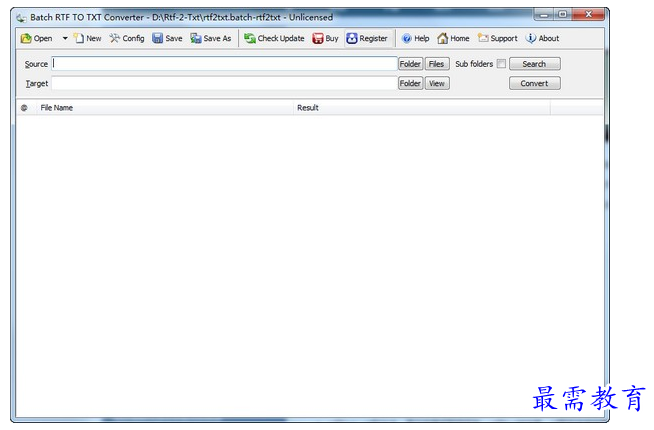Screen dimensions: 654x430
Task: Click into the Target path field
Action: point(224,83)
